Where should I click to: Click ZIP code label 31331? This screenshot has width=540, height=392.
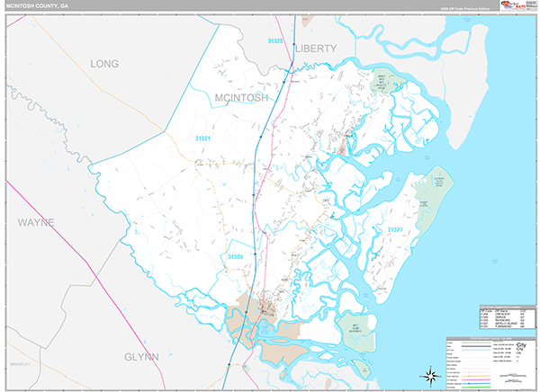coord(202,138)
